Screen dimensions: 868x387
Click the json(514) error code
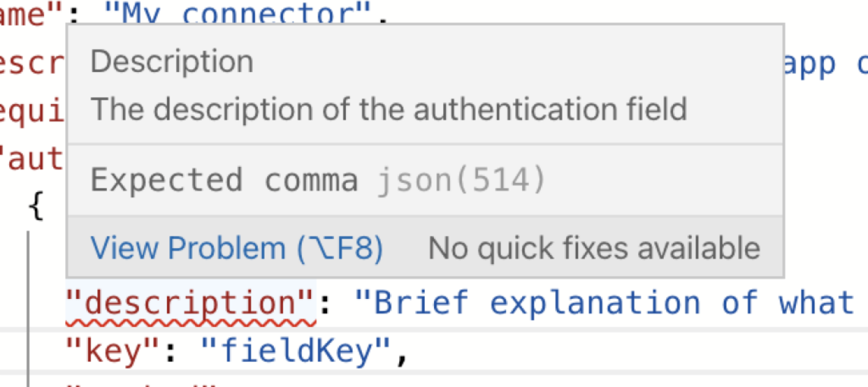(x=462, y=180)
